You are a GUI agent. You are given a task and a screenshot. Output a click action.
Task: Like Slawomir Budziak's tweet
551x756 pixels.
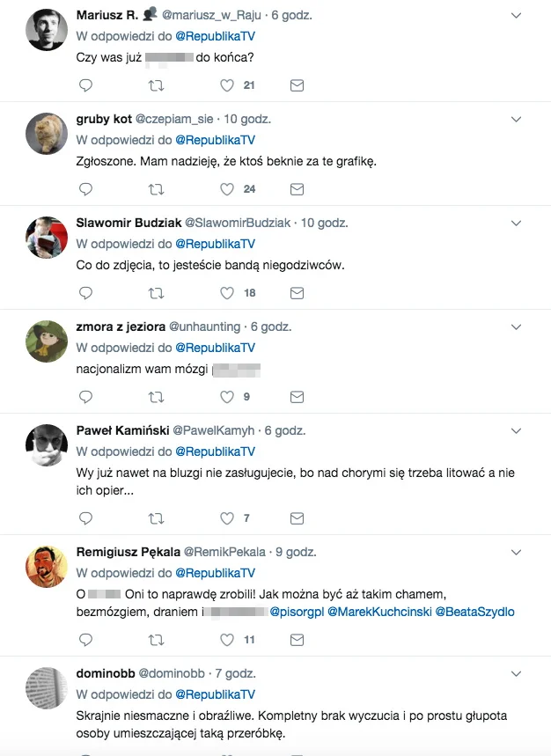pyautogui.click(x=227, y=293)
